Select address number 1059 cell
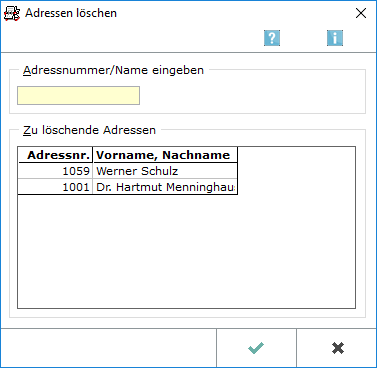Viewport: 377px width, 368px height. 55,171
